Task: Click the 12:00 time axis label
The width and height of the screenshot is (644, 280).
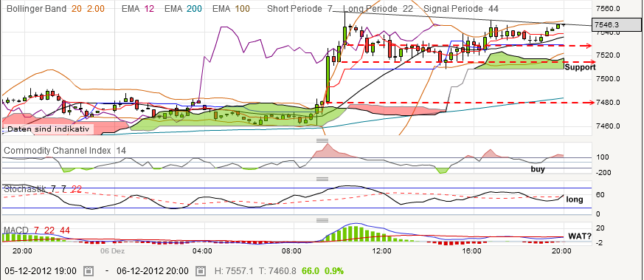Action: 382,250
